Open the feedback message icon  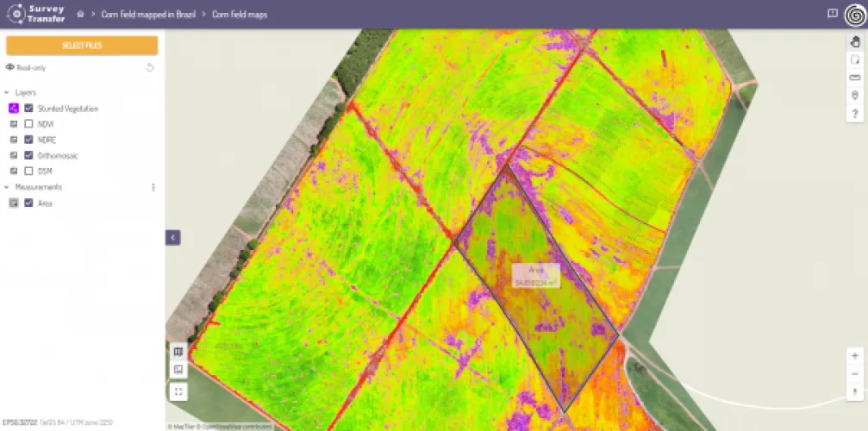coord(832,14)
